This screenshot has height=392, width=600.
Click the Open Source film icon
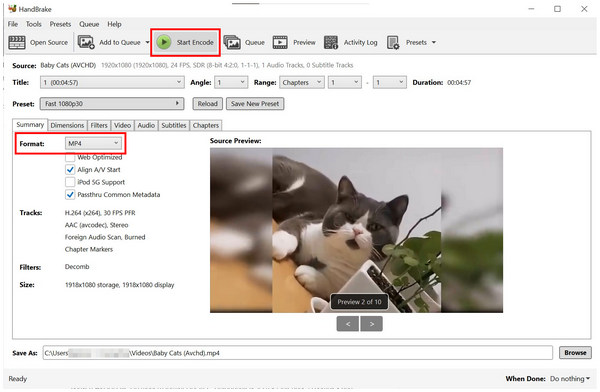click(17, 42)
